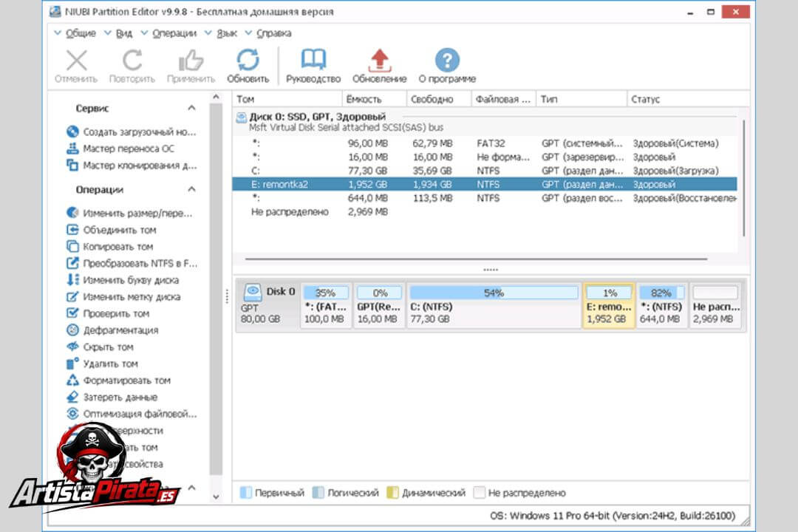Open Мастер клонирования диска icon
This screenshot has width=798, height=532.
coord(72,165)
